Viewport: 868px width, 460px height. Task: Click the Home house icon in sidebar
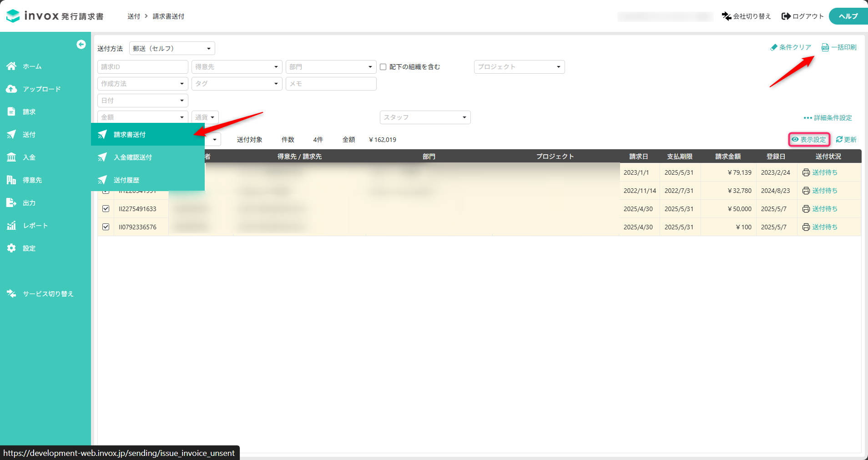pyautogui.click(x=11, y=66)
